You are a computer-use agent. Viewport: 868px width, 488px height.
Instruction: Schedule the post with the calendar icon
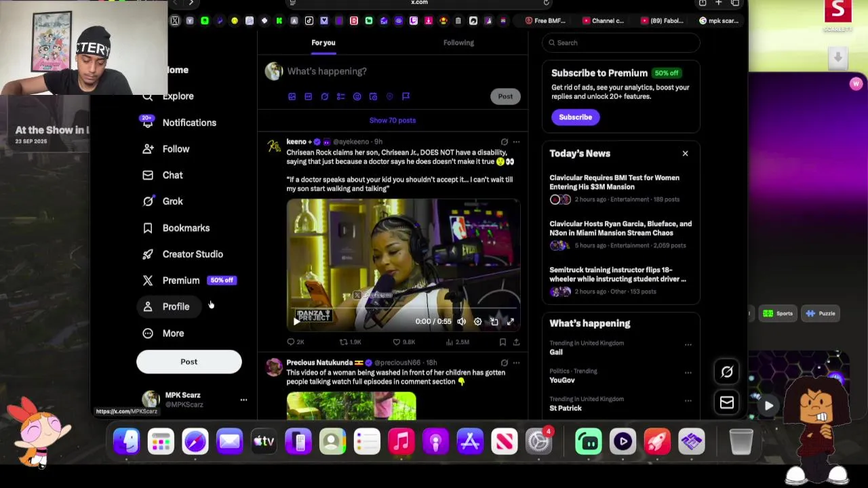(x=373, y=96)
